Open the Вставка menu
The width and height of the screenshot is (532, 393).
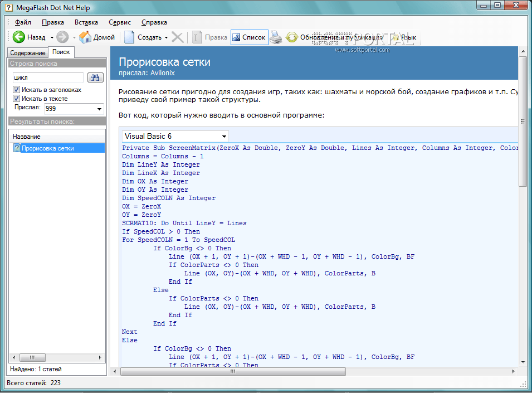click(x=86, y=22)
